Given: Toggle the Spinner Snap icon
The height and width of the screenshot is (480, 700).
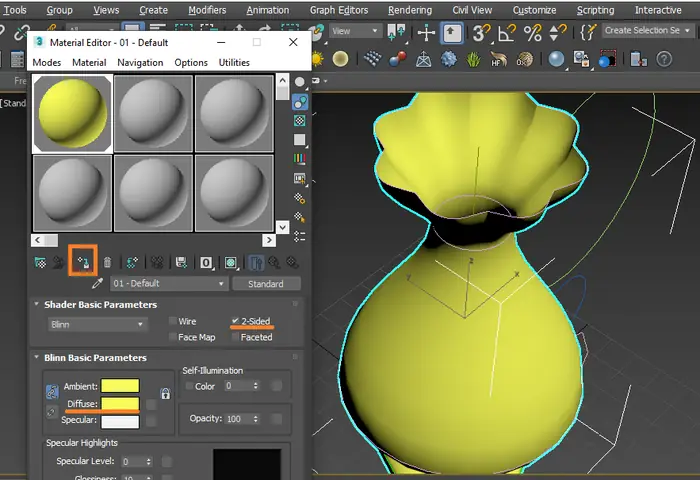Looking at the screenshot, I should tap(558, 33).
